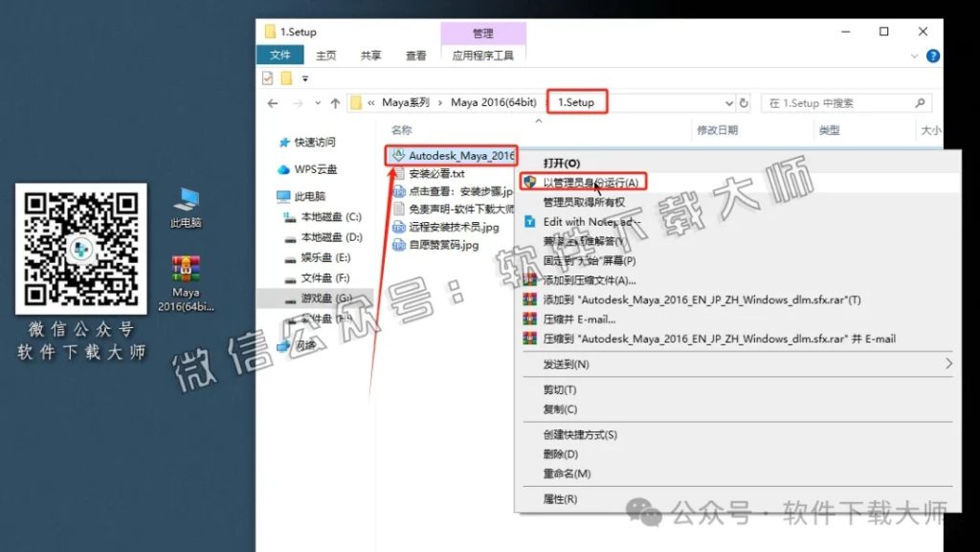Screen dimensions: 980x552
Task: Click the properties checkmark icon in quick access toolbar
Action: coord(268,78)
